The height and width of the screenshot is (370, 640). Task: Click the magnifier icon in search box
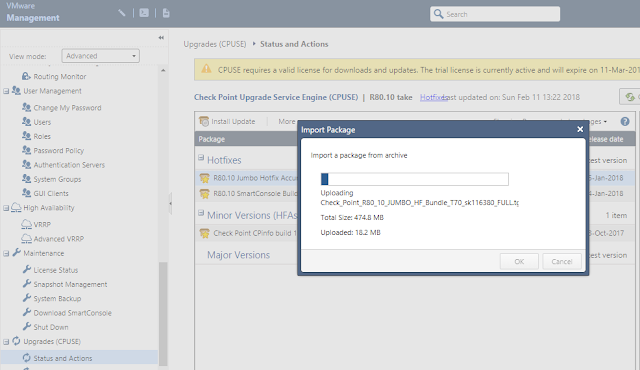coord(438,14)
